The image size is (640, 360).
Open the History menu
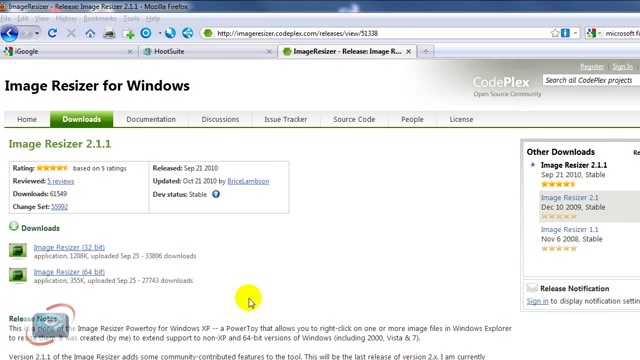[x=66, y=18]
